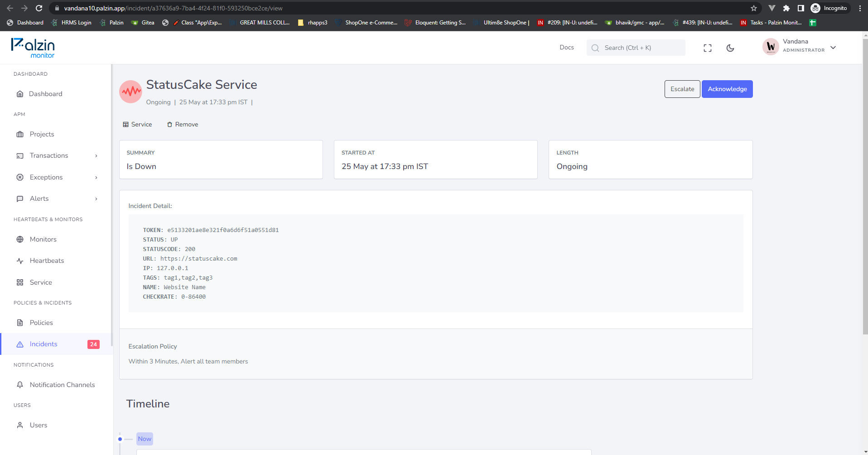Click the Now timeline label

point(145,439)
